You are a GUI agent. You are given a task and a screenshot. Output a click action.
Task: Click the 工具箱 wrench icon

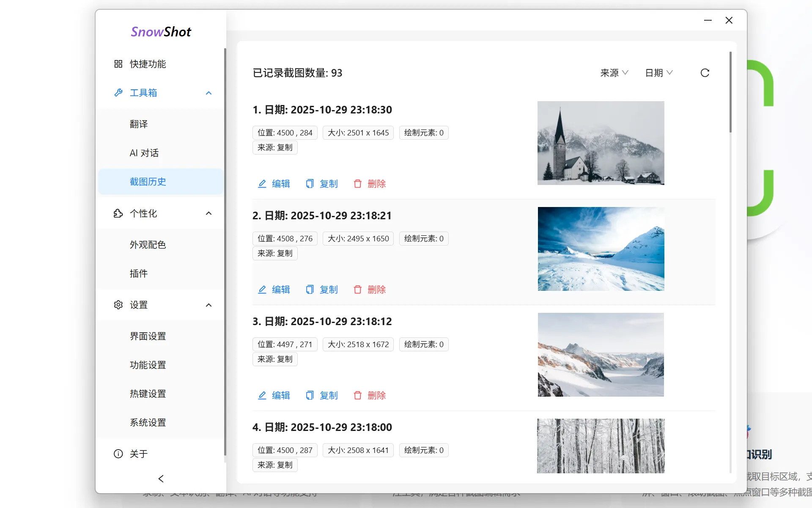[118, 93]
